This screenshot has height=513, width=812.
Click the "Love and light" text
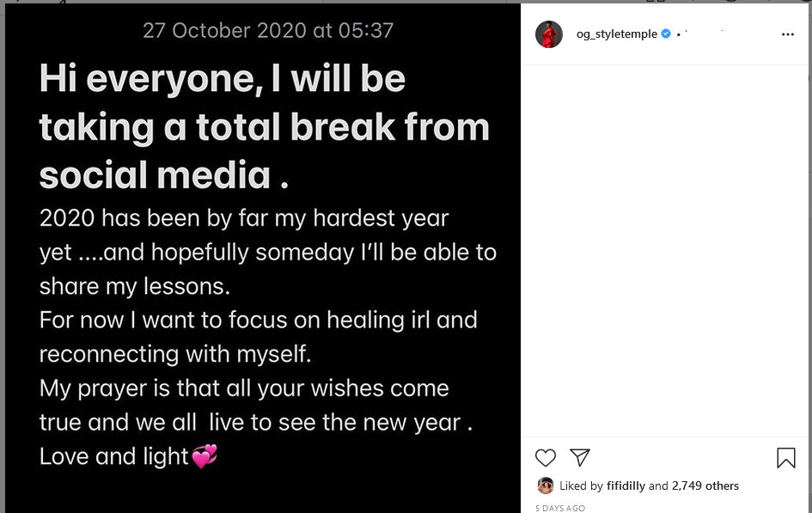pos(113,456)
